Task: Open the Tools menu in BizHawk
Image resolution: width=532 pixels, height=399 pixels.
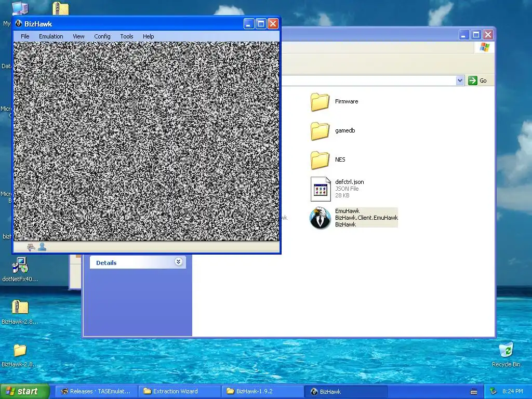Action: click(127, 36)
